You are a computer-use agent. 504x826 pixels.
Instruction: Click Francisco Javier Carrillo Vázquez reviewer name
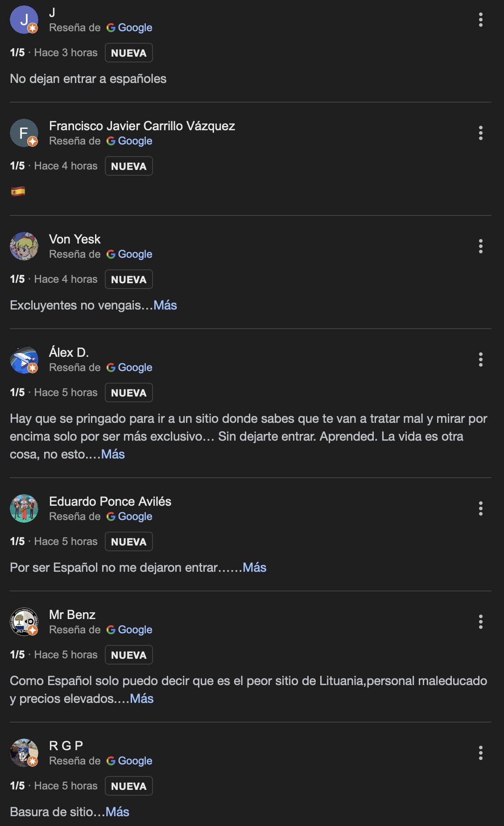[x=142, y=126]
